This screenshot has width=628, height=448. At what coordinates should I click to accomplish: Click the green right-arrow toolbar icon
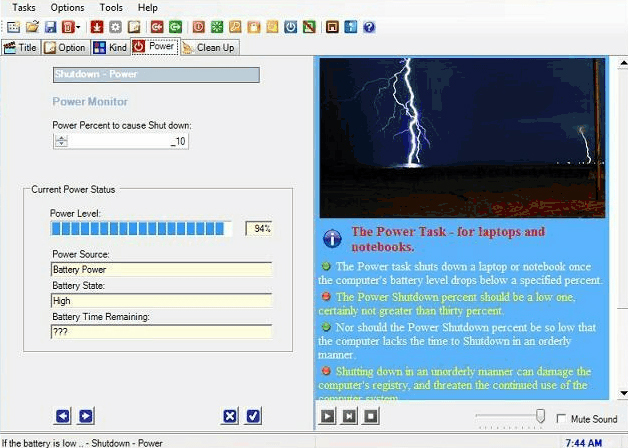[175, 27]
